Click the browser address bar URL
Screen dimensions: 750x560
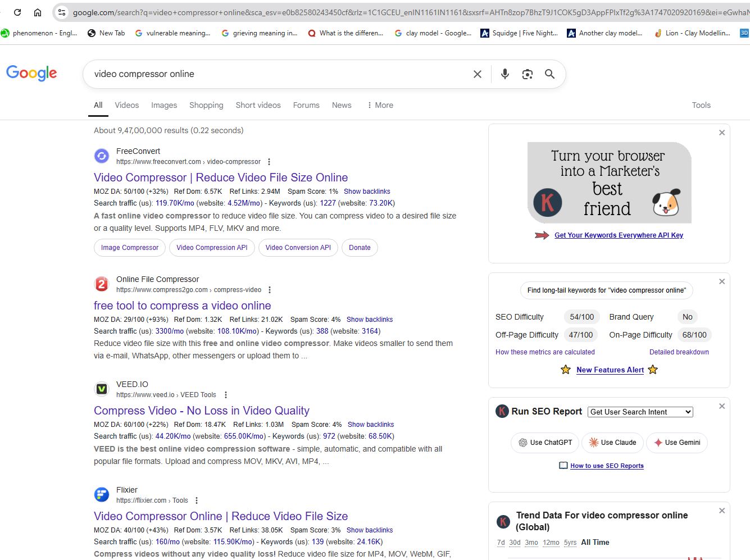tap(410, 12)
